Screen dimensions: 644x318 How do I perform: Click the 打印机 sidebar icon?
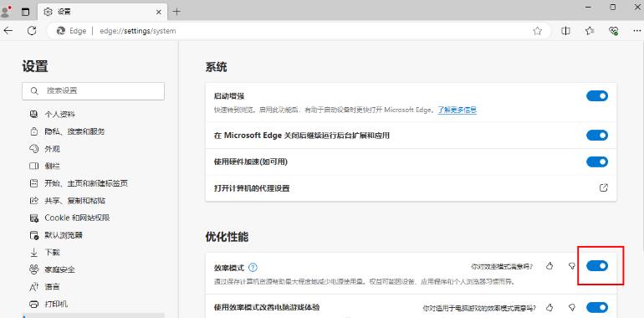pyautogui.click(x=33, y=304)
